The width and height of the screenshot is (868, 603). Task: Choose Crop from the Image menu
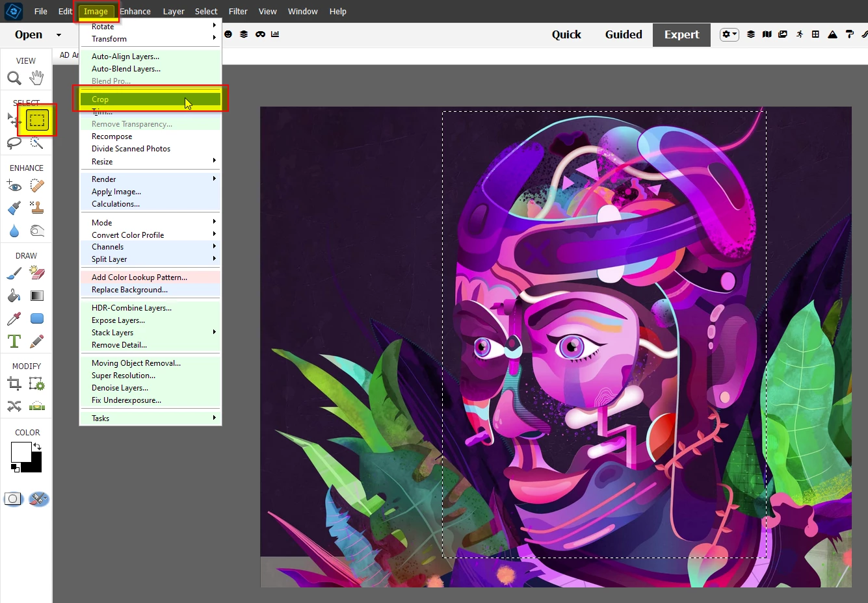tap(150, 99)
